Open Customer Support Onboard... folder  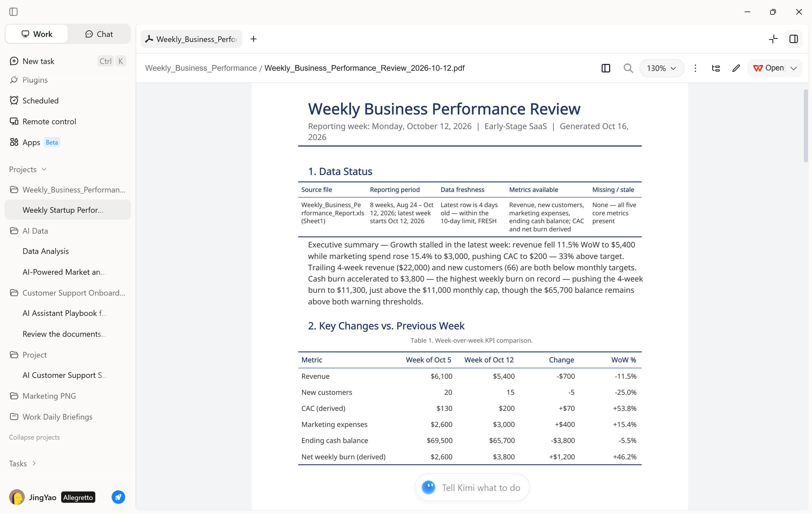click(67, 293)
